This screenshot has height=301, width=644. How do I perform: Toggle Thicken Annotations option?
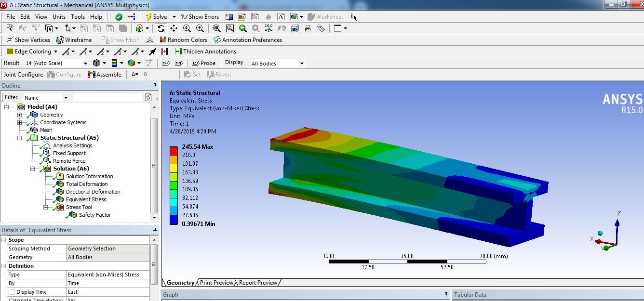pyautogui.click(x=205, y=52)
